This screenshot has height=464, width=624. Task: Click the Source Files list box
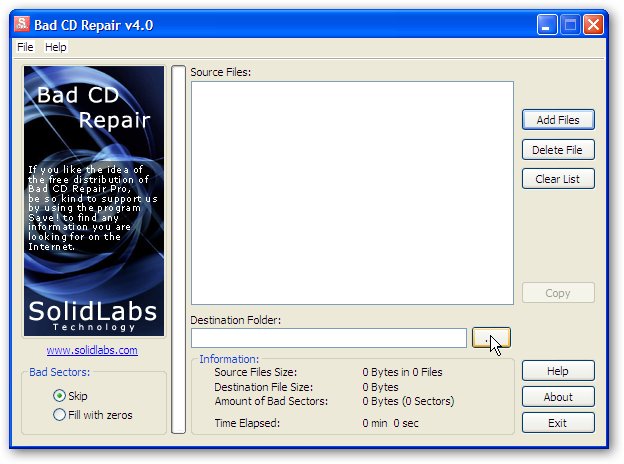[352, 193]
